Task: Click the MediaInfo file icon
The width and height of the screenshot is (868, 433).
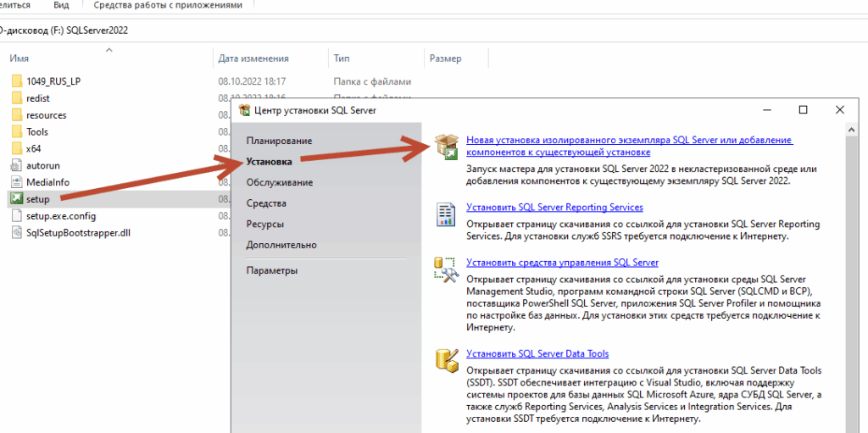Action: 17,182
